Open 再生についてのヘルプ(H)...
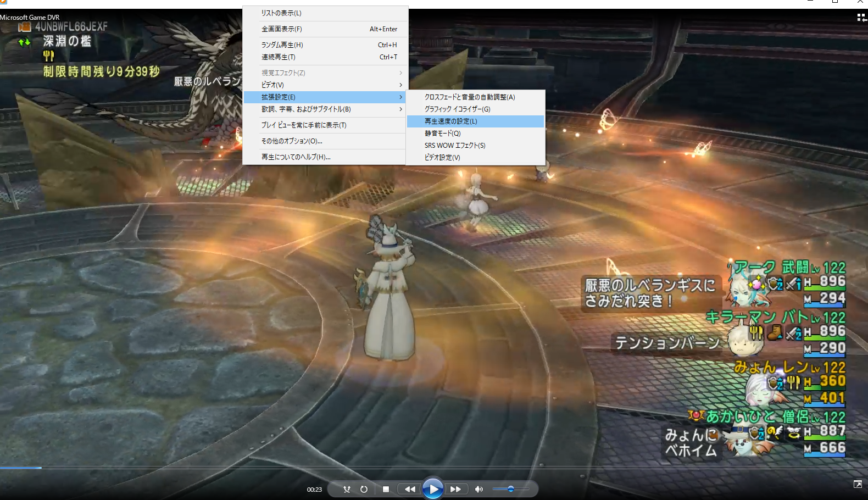 324,157
